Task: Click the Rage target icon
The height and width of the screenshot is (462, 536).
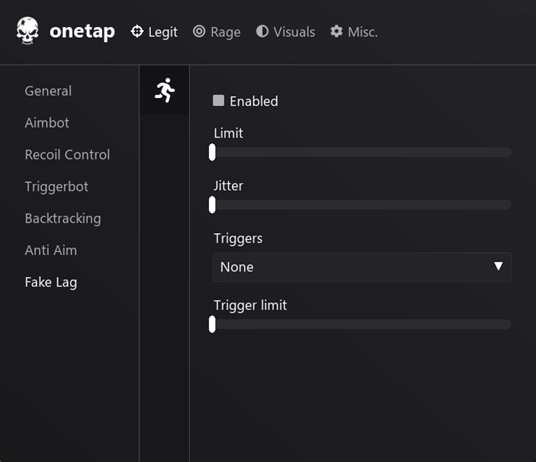Action: (199, 31)
